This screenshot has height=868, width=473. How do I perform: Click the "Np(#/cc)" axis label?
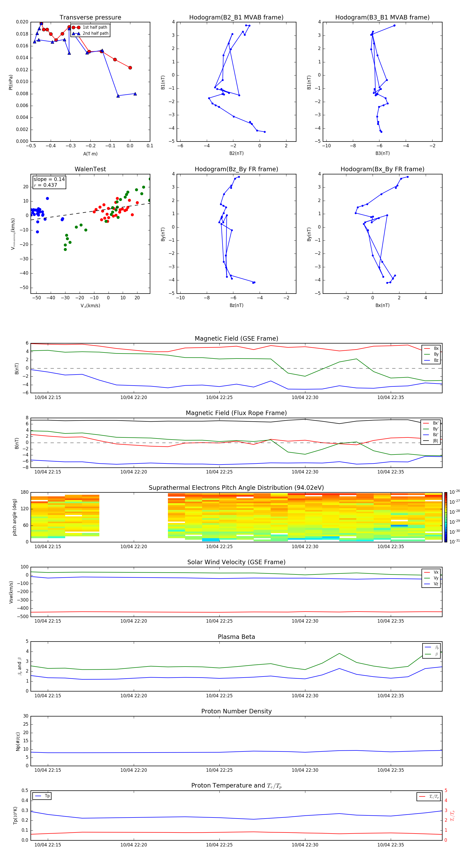(x=18, y=741)
